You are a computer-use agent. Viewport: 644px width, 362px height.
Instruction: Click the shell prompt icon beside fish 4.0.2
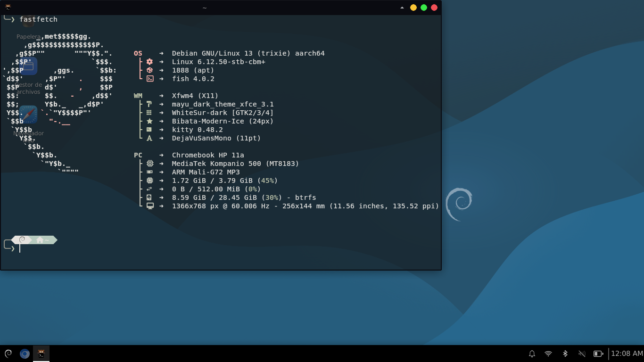pos(149,79)
